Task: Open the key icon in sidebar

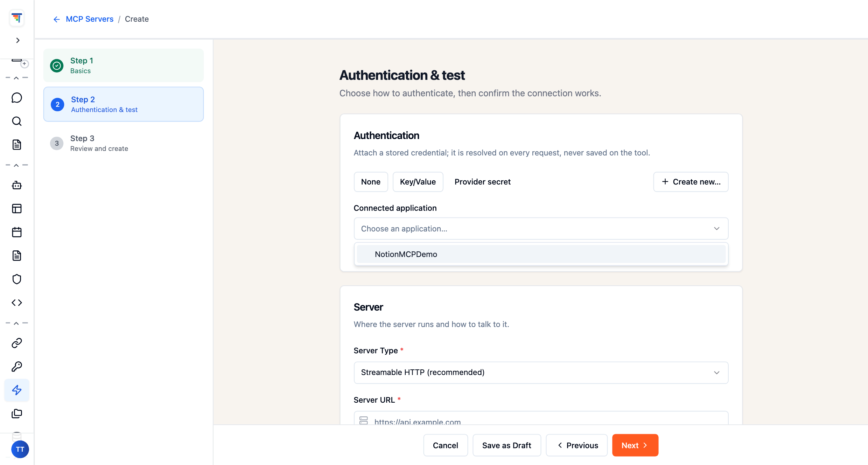Action: point(17,367)
